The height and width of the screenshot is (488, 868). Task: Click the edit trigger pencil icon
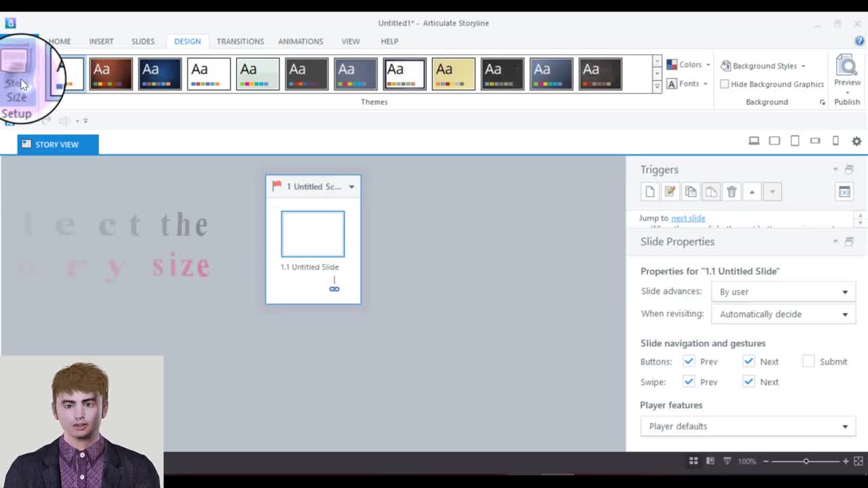click(670, 192)
